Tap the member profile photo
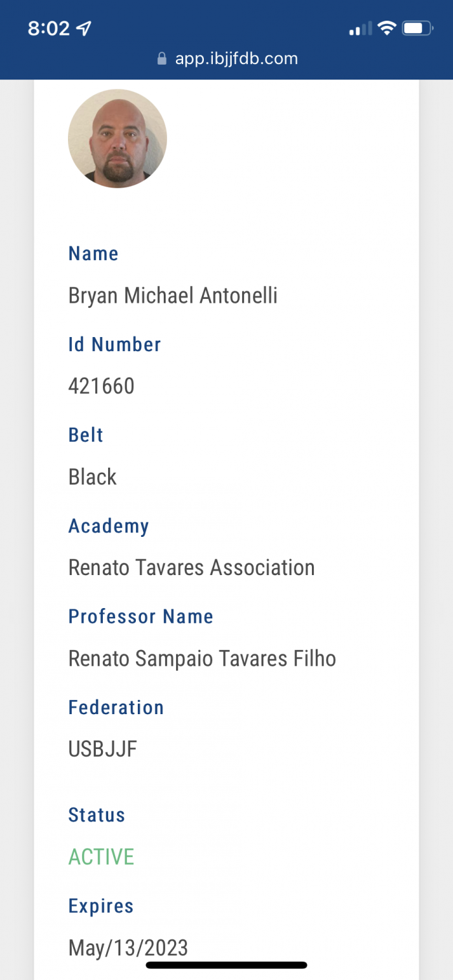 tap(117, 138)
